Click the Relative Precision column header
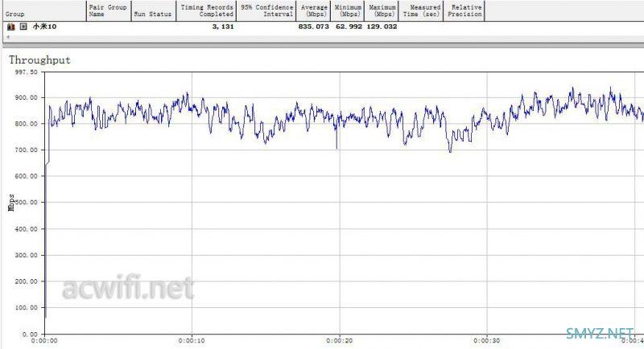Viewport: 644px width, 349px height. click(x=464, y=10)
